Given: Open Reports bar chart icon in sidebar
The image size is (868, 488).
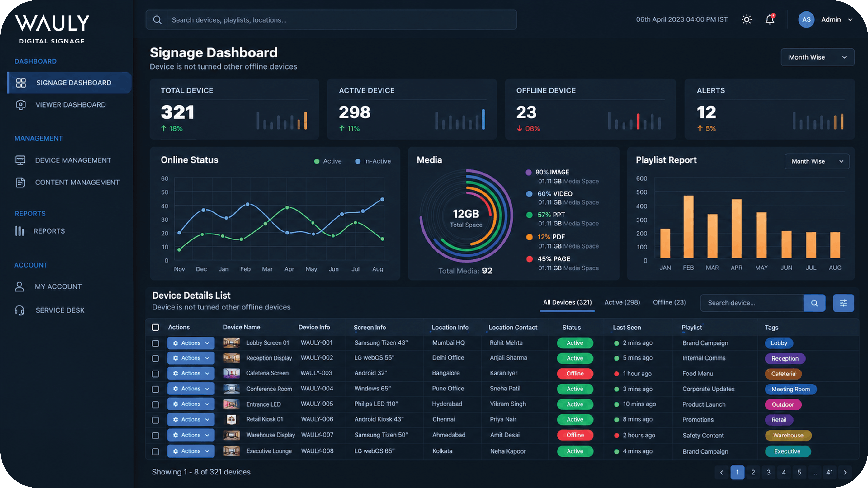Looking at the screenshot, I should (20, 231).
